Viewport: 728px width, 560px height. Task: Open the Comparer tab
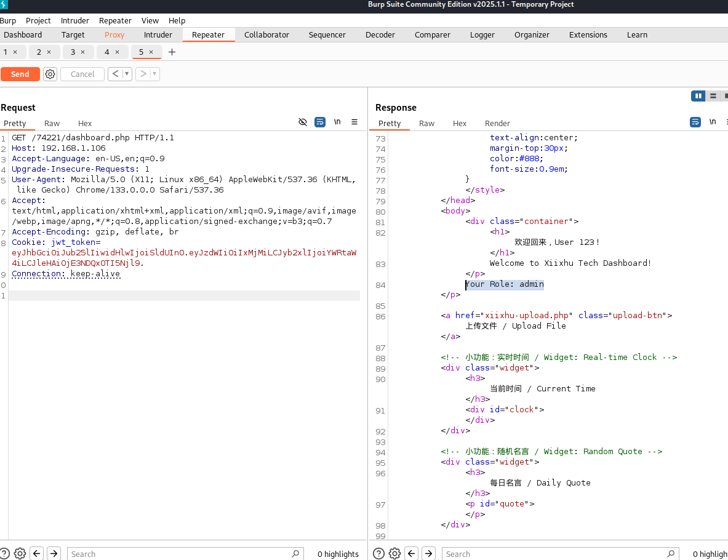[x=432, y=35]
